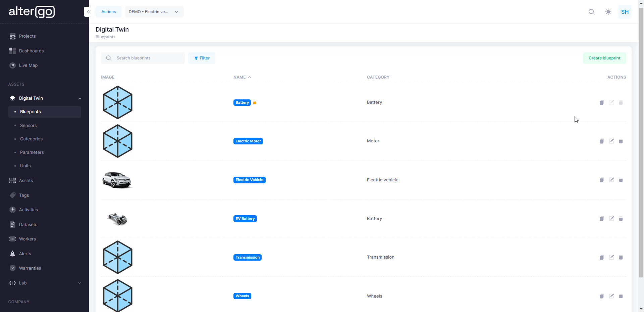
Task: Delete the EV Battery blueprint
Action: pos(621,219)
